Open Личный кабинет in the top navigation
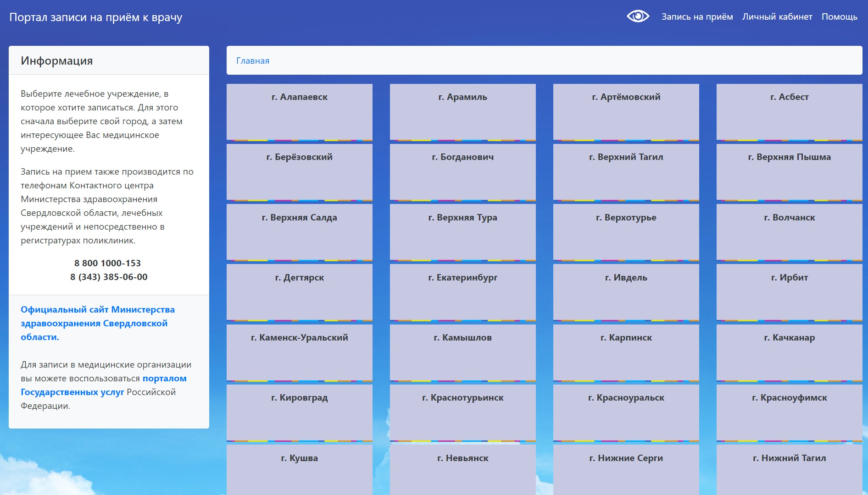 pos(777,17)
